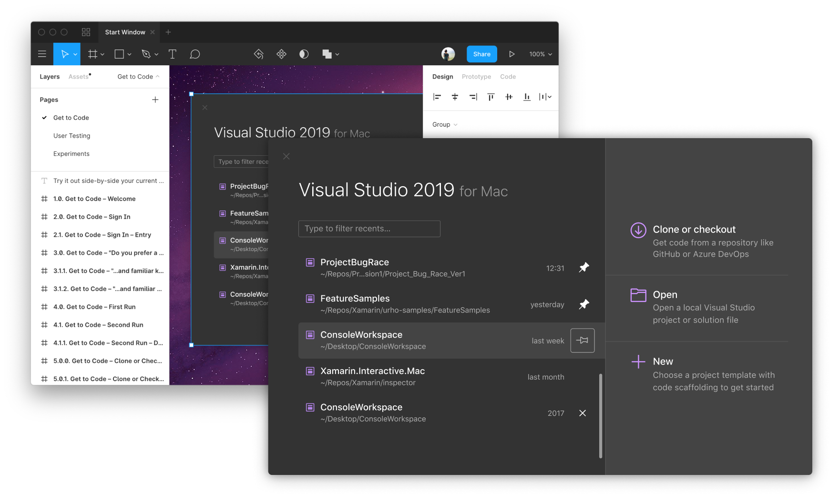The image size is (839, 504).
Task: Click the checkmark beside Get to Code page
Action: [x=44, y=118]
